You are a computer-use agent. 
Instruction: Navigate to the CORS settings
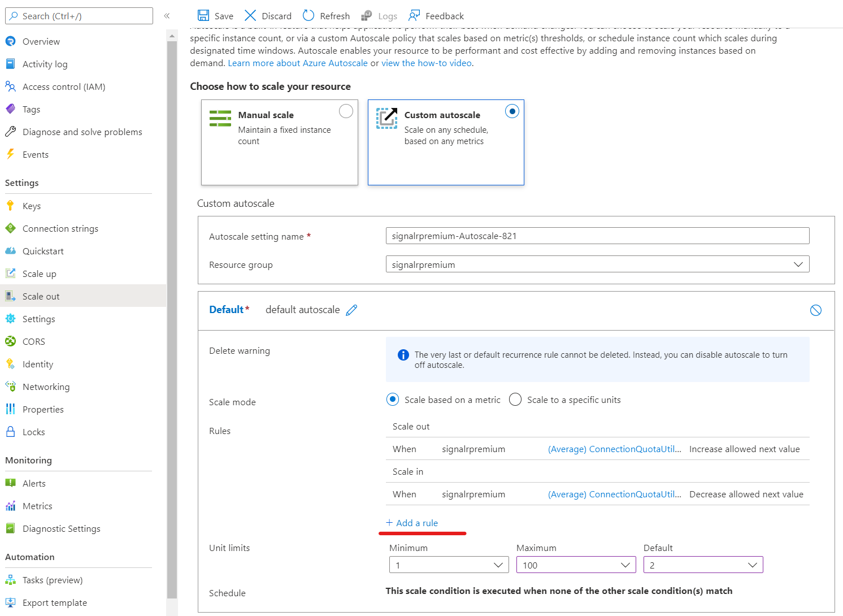[34, 341]
